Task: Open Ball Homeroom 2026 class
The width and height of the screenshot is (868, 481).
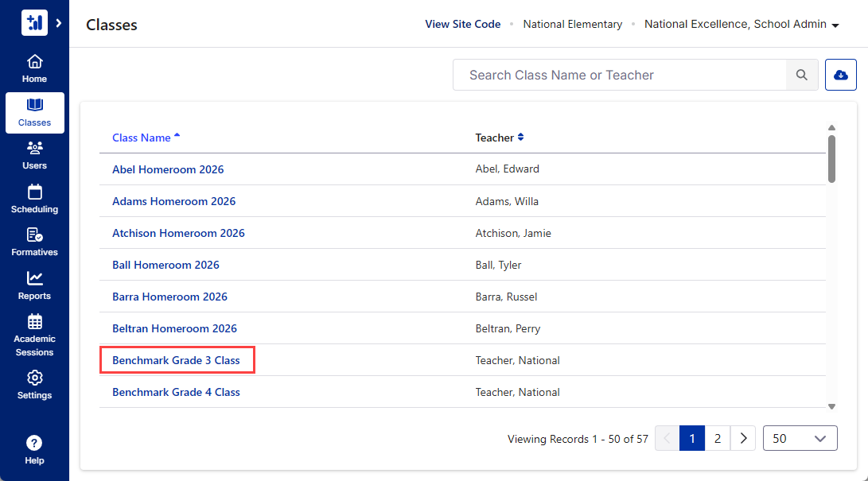Action: point(165,265)
